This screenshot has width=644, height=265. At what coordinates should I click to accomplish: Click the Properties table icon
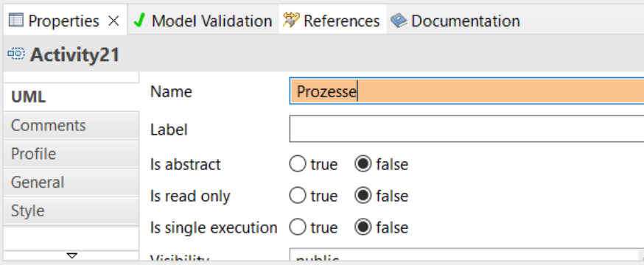(x=16, y=20)
